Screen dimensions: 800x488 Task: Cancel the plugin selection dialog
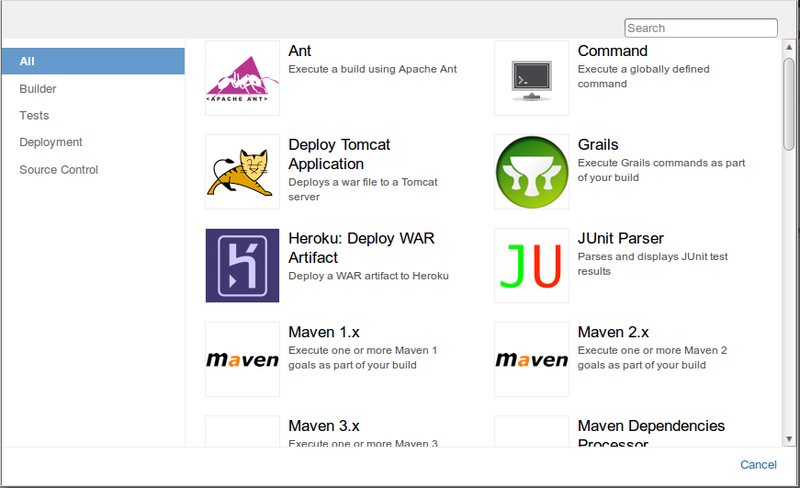(758, 465)
